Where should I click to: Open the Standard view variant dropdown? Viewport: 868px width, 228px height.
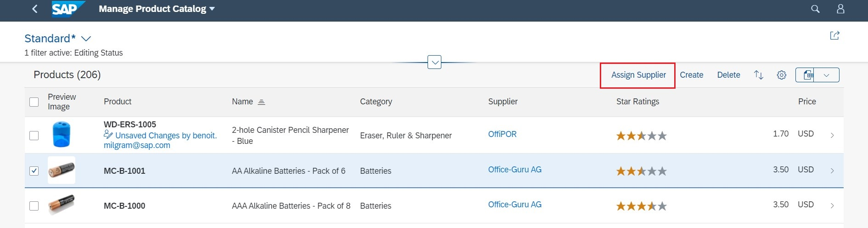click(86, 39)
